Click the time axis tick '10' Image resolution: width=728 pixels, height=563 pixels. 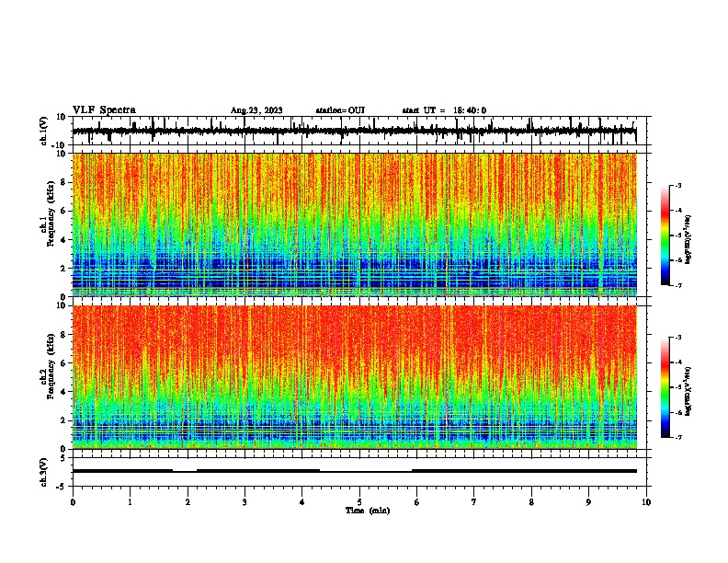coord(646,502)
